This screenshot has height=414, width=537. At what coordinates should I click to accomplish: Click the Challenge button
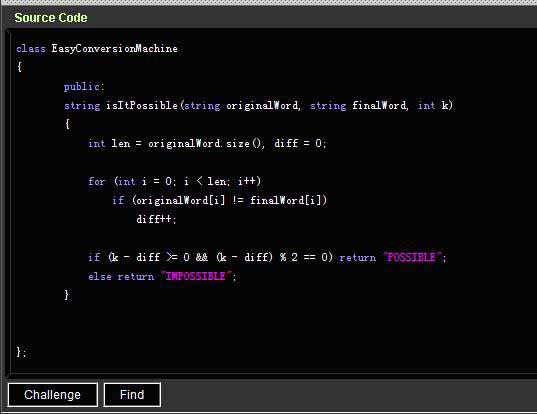point(52,395)
